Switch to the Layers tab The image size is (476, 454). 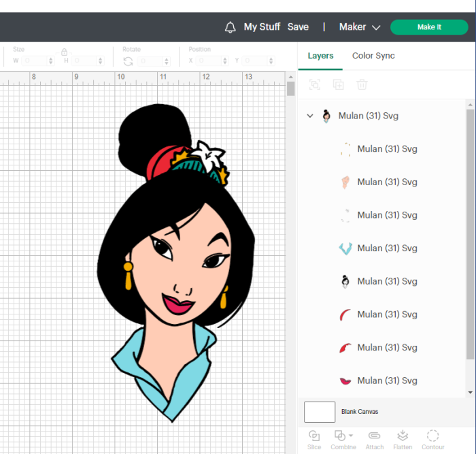tap(320, 56)
